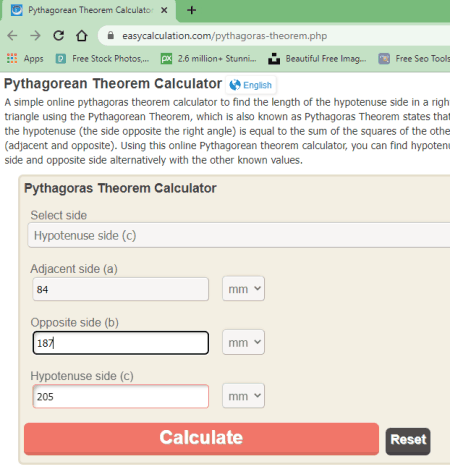This screenshot has width=450, height=472.
Task: Click the padlock site info icon
Action: coord(111,35)
